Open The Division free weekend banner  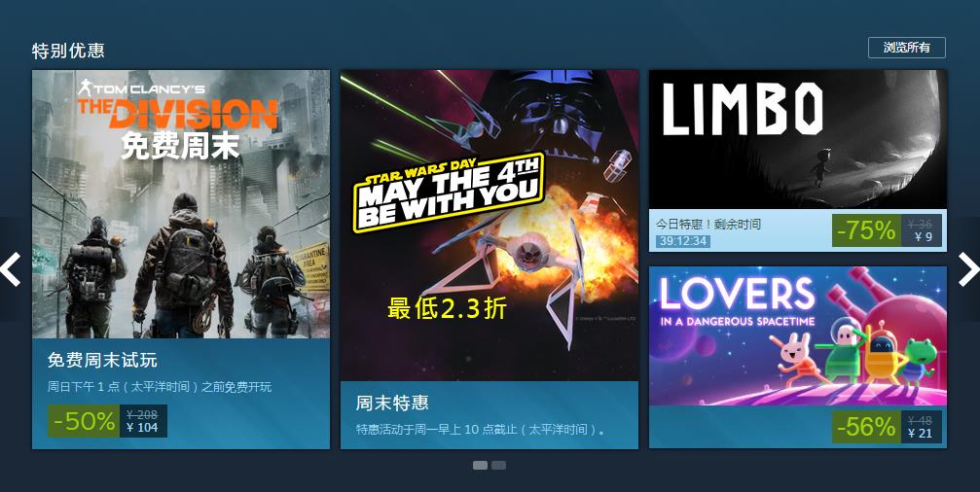tap(181, 204)
